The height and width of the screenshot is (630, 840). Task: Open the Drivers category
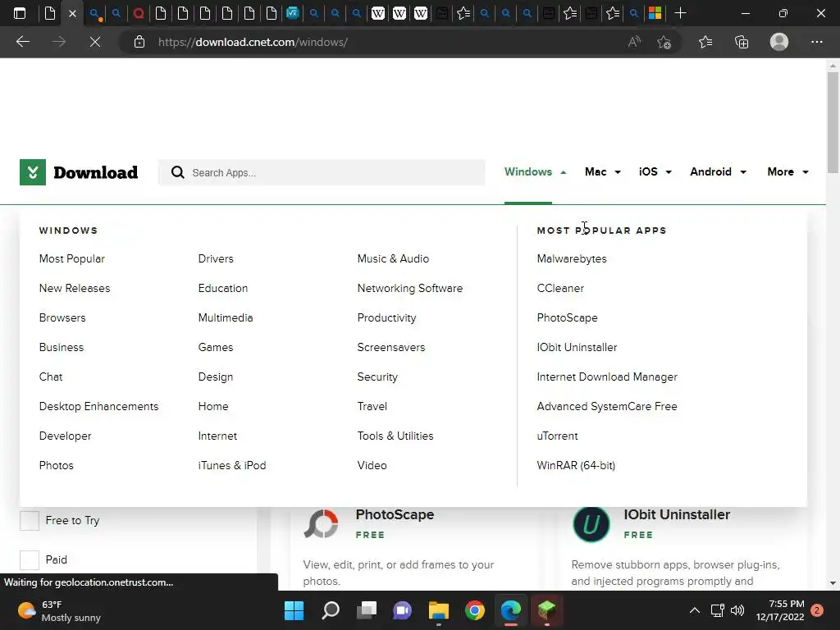[216, 258]
